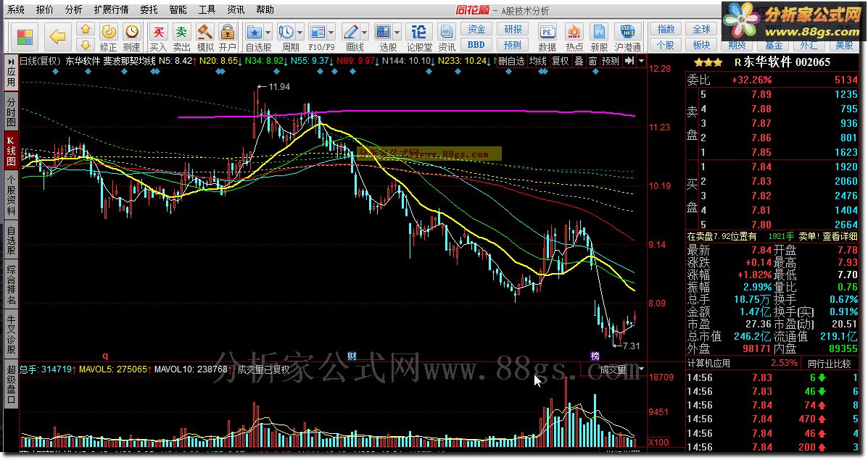Screen dimensions: 868x460
Task: Click 删自选 to remove from watchlist
Action: tap(511, 61)
